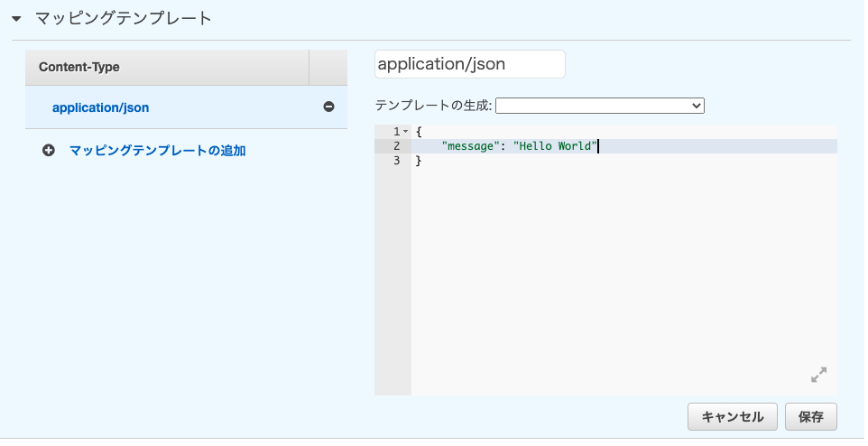868x446 pixels.
Task: Open マッピングテンプレートの追加 link
Action: (158, 151)
